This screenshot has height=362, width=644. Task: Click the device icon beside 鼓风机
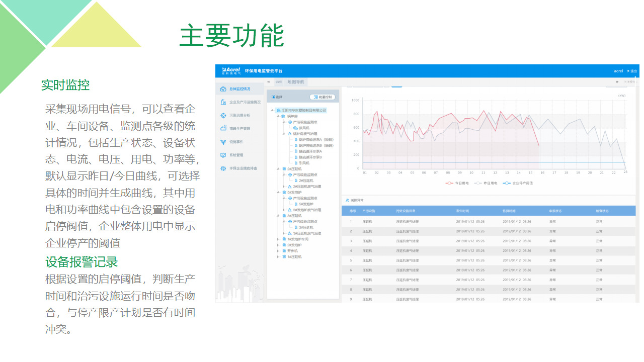(x=295, y=128)
